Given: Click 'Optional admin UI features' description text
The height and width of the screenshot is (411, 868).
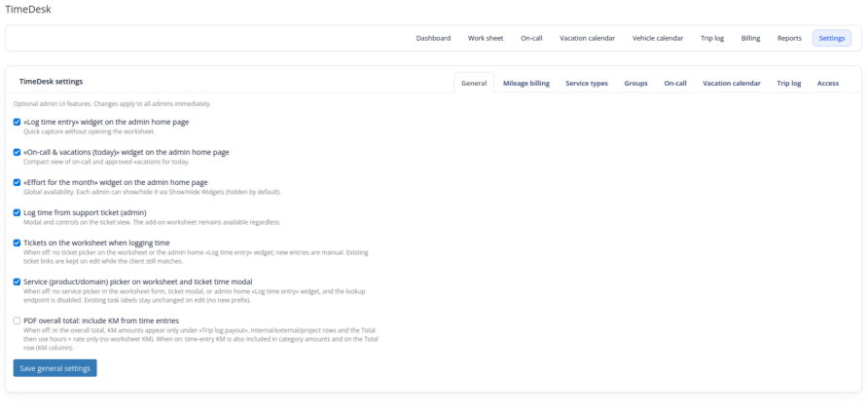Looking at the screenshot, I should click(x=112, y=103).
